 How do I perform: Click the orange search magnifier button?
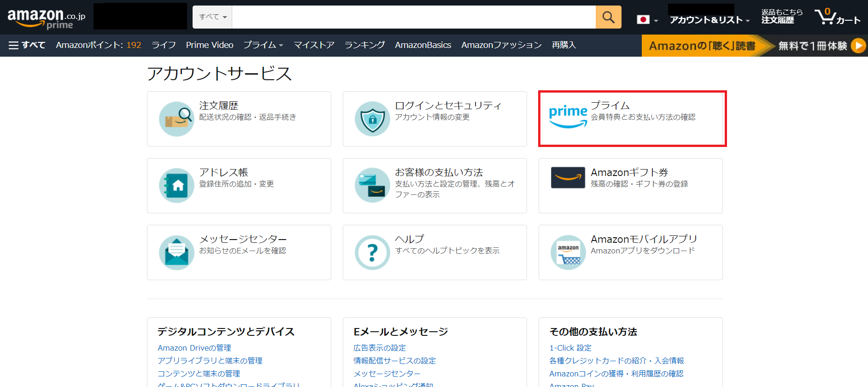point(608,17)
